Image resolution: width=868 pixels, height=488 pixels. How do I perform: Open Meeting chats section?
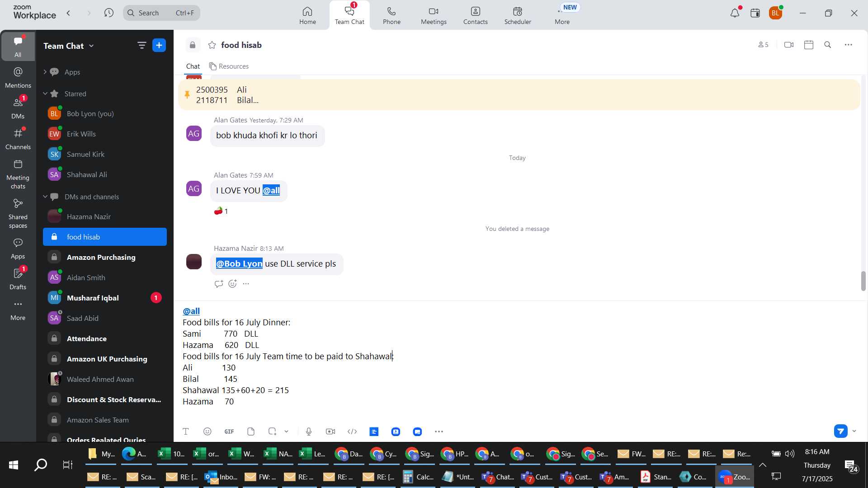(18, 174)
